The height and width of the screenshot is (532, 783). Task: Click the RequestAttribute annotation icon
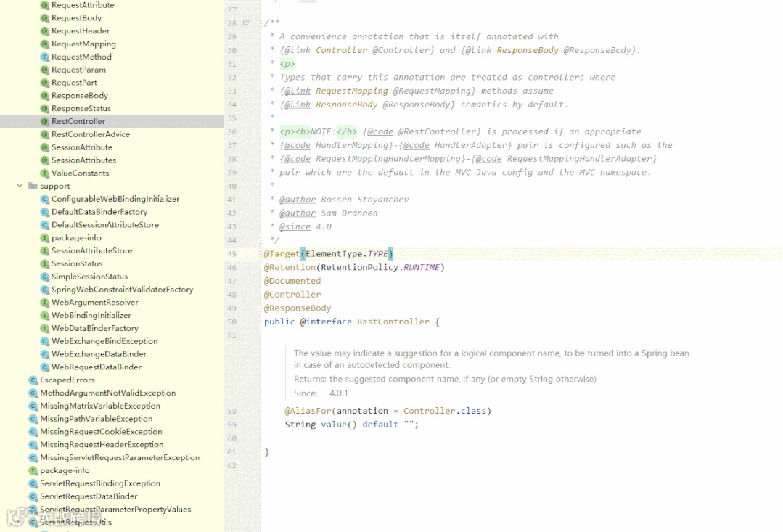point(44,5)
